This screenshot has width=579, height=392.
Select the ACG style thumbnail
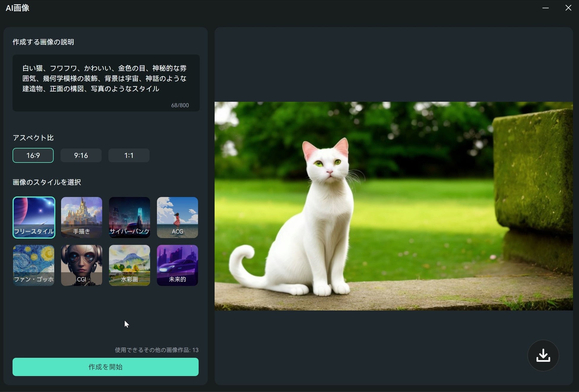[177, 217]
